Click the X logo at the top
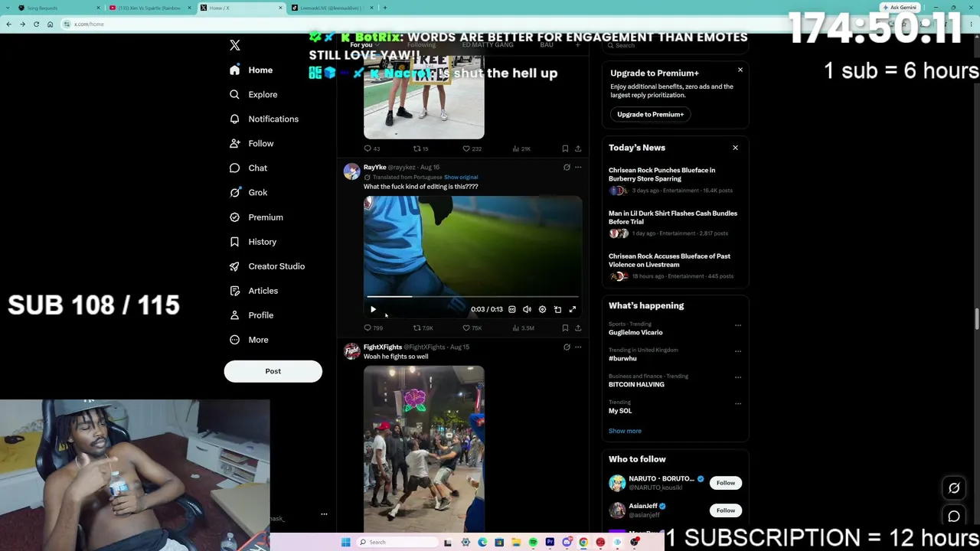This screenshot has height=551, width=980. 235,45
